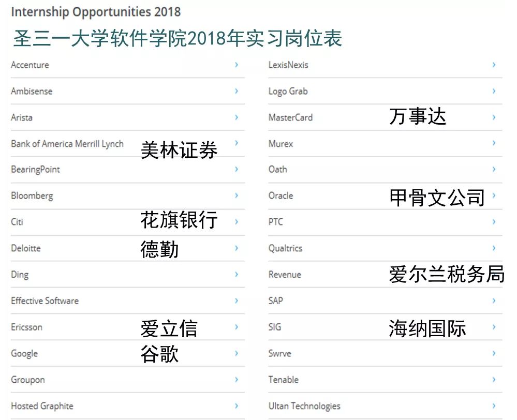
Task: Click the chevron beside BearingPoint
Action: pos(237,169)
